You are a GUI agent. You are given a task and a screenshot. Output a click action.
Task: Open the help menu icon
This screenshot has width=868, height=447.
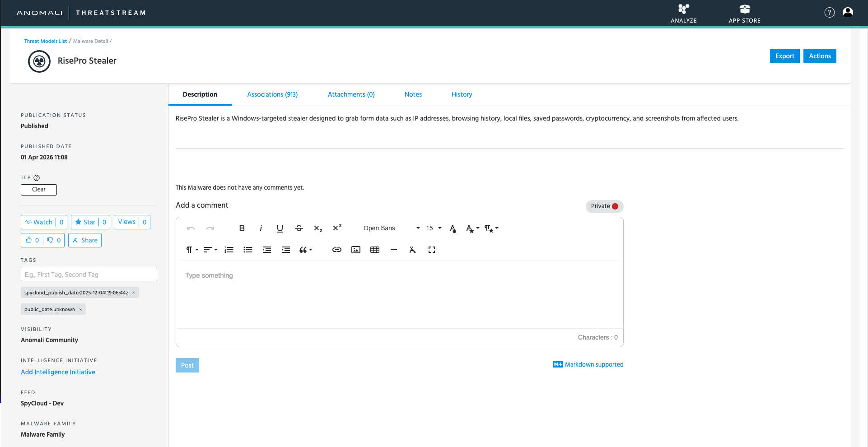pos(829,13)
